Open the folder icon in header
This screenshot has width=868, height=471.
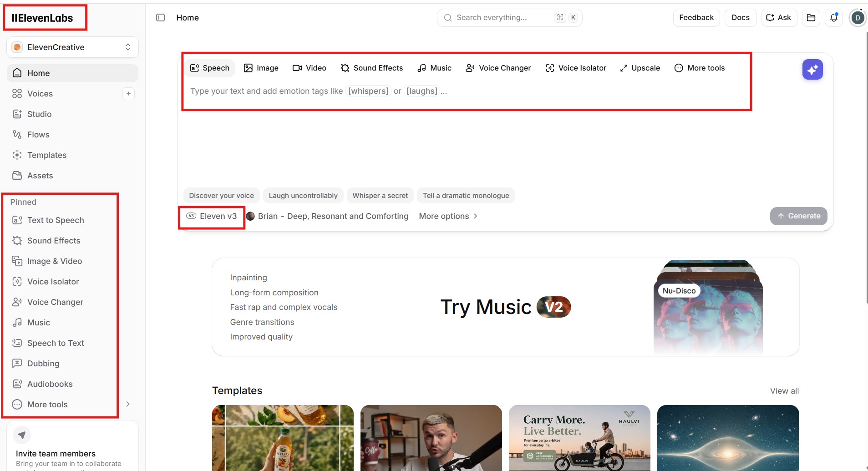click(811, 18)
